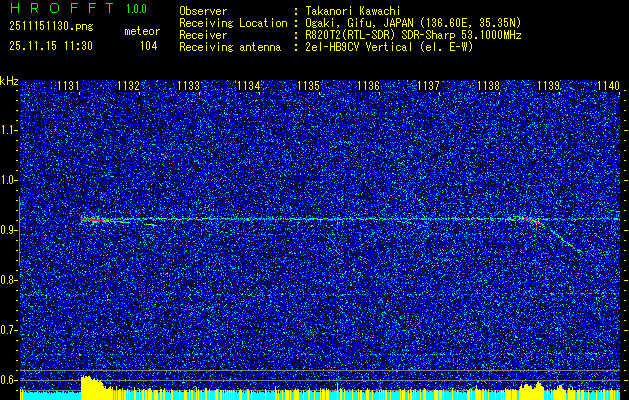Image resolution: width=629 pixels, height=400 pixels.
Task: Click the red meteor echo burst near 1131
Action: tap(94, 219)
